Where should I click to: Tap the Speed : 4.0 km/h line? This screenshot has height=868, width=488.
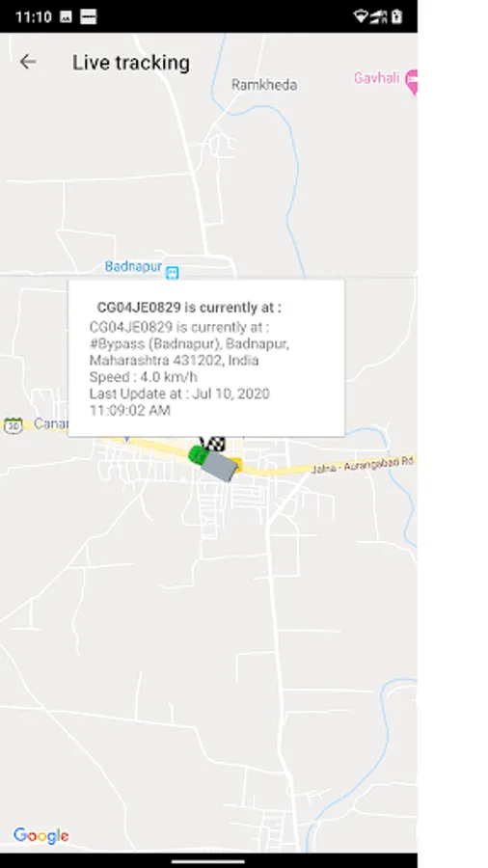[x=144, y=377]
